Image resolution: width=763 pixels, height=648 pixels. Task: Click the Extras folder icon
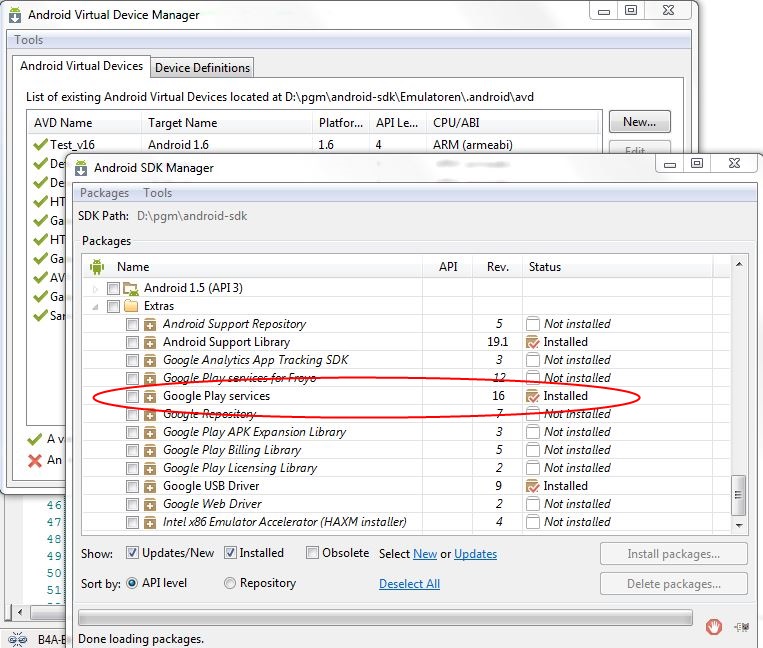[131, 306]
